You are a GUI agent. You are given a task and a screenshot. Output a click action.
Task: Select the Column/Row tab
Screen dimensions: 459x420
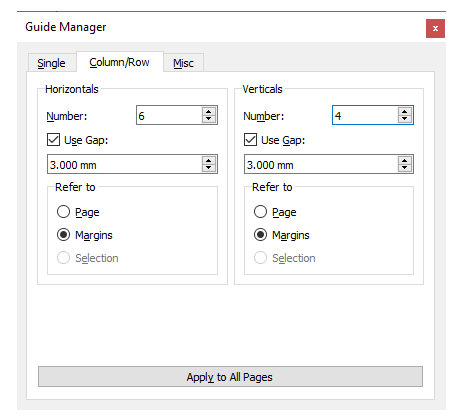click(120, 62)
